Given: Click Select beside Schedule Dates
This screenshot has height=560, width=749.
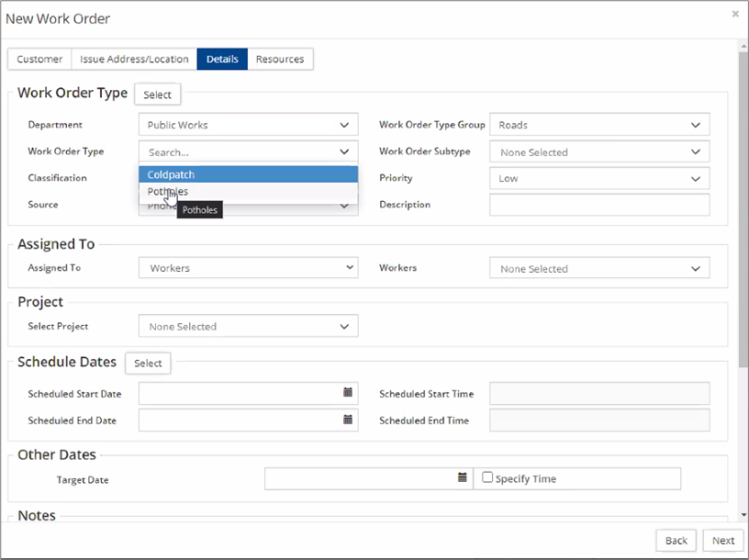Looking at the screenshot, I should (148, 363).
